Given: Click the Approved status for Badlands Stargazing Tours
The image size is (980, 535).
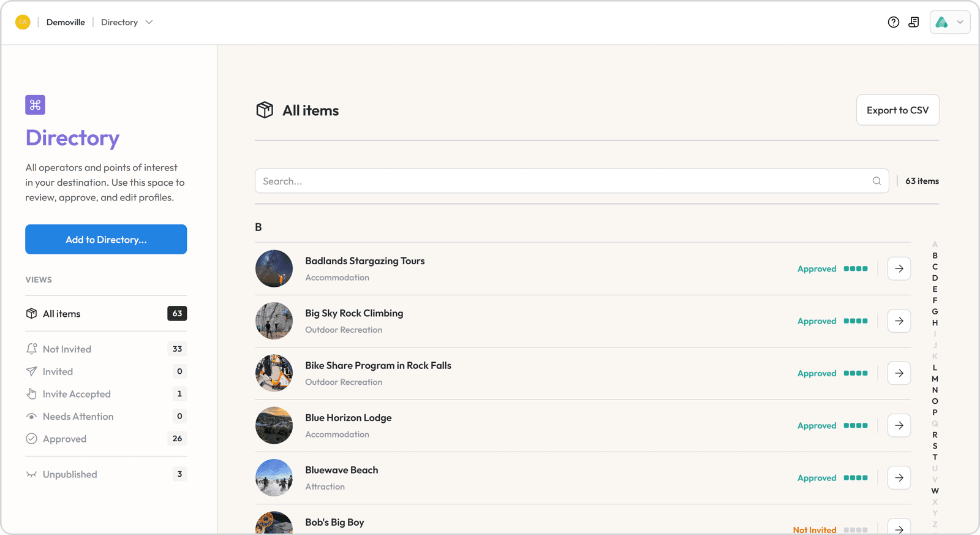Looking at the screenshot, I should 816,268.
